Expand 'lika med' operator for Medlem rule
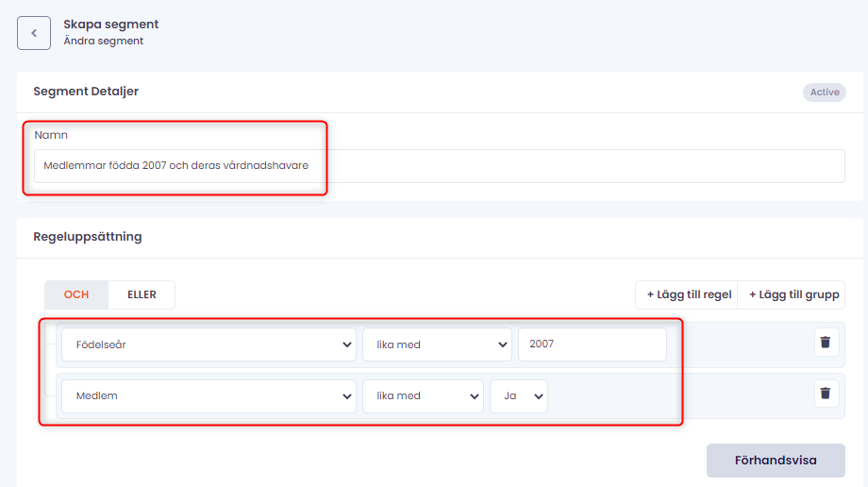This screenshot has width=868, height=487. 423,395
